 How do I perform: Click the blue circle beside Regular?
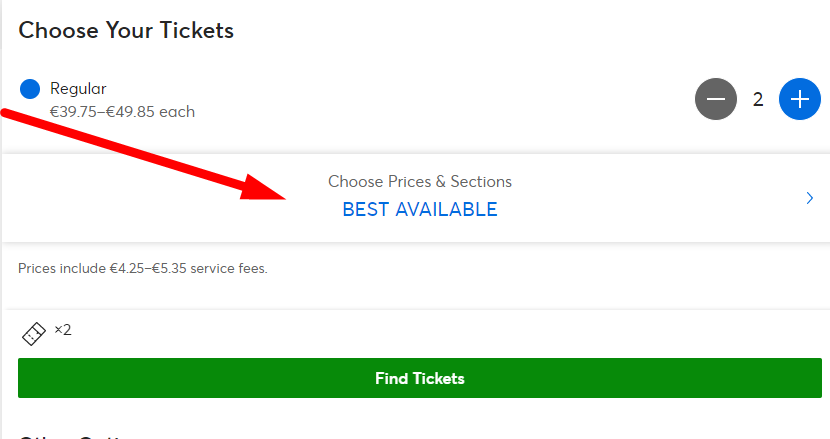(x=30, y=89)
